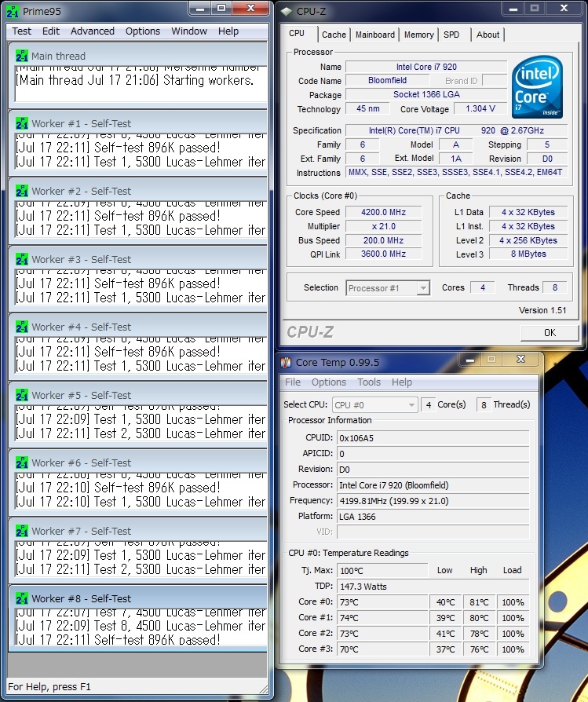This screenshot has height=702, width=588.
Task: Minimize the CPU-Z window
Action: 513,8
